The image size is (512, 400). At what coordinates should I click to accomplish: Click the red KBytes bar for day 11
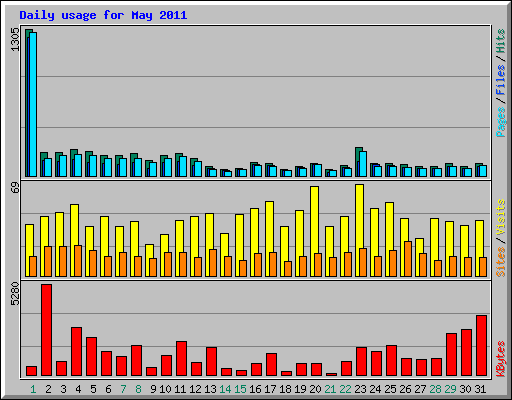[182, 359]
